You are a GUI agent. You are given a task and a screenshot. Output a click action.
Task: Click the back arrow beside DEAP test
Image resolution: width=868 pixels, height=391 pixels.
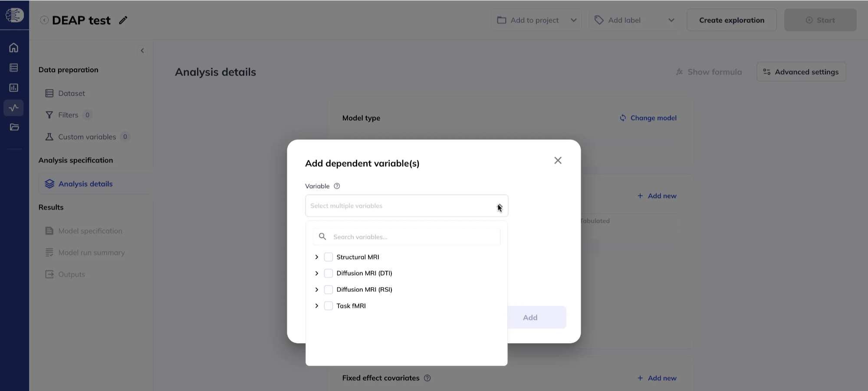pyautogui.click(x=44, y=20)
